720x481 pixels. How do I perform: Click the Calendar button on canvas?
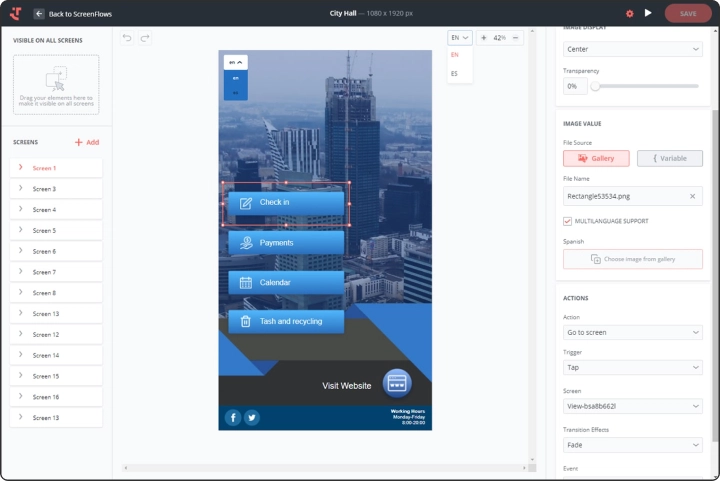pyautogui.click(x=286, y=282)
